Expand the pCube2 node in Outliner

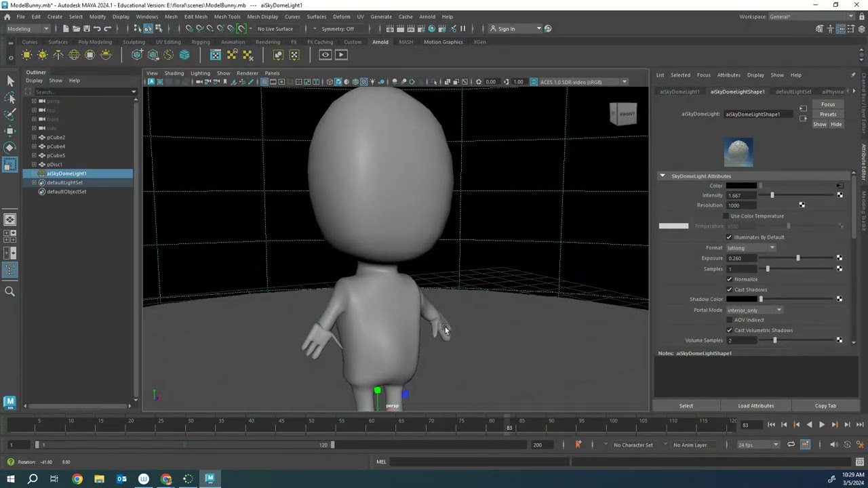pyautogui.click(x=34, y=138)
